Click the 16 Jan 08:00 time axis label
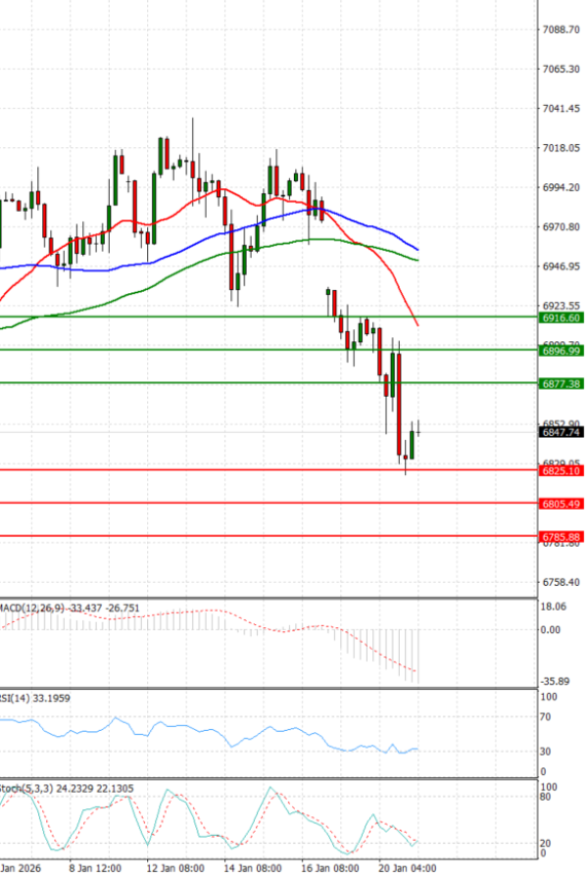The width and height of the screenshot is (588, 877). (330, 868)
